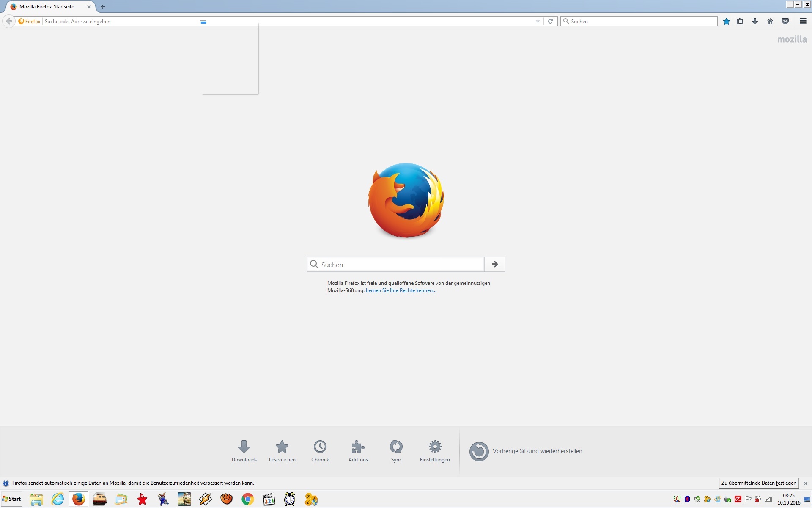Bookmark this page with the star icon
The height and width of the screenshot is (508, 812).
tap(727, 21)
